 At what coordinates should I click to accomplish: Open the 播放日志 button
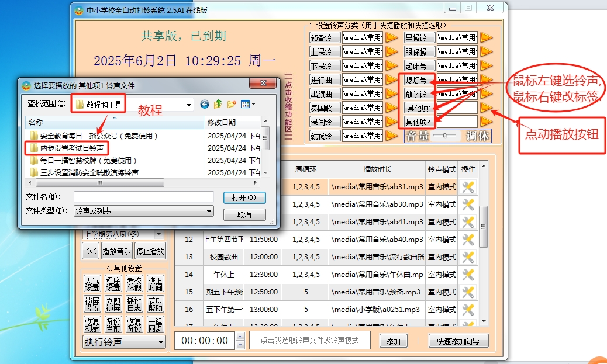pos(134,304)
